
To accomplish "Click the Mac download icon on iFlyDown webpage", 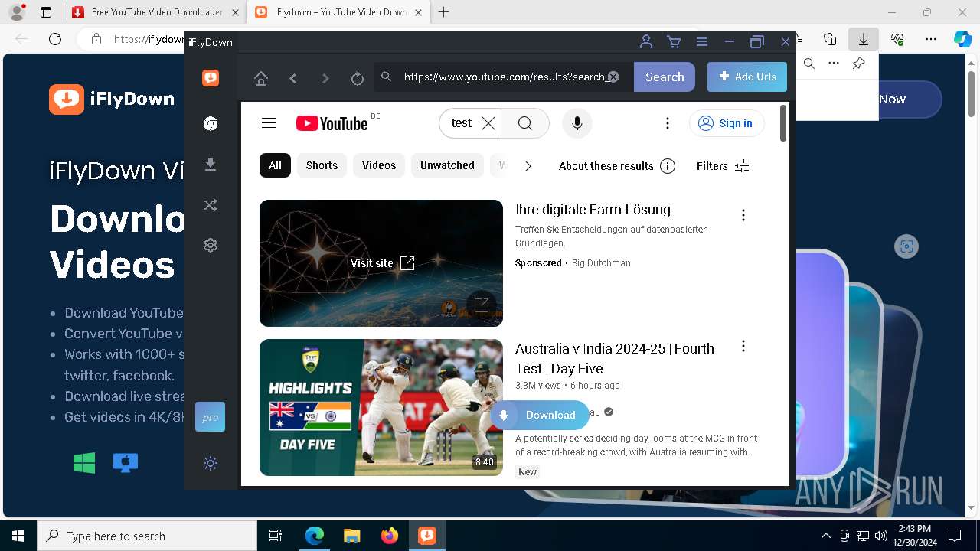I will click(126, 462).
